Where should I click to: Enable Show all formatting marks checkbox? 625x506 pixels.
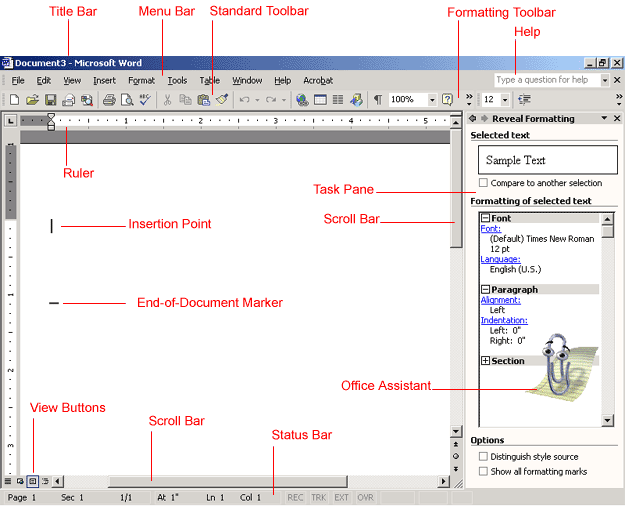(x=484, y=471)
